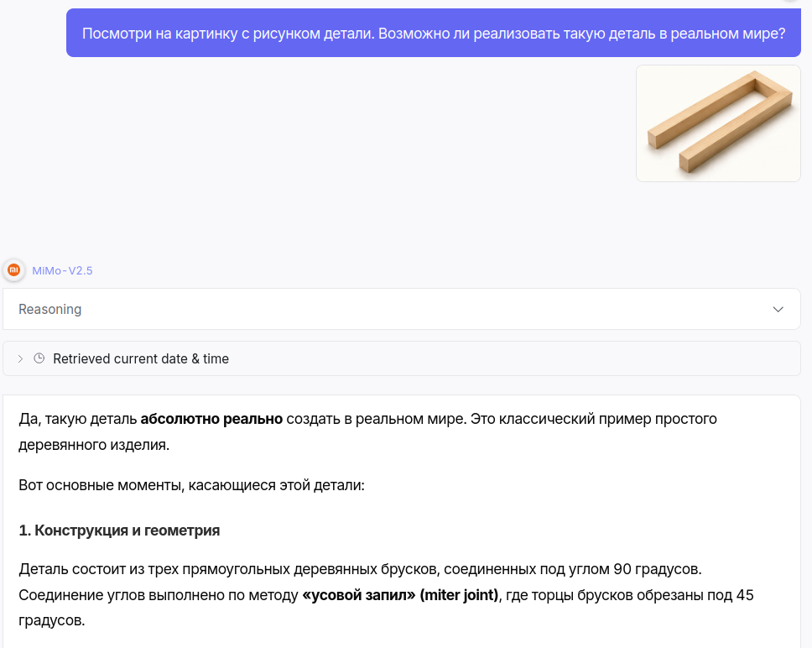Click the line Вот основные моменты
The width and height of the screenshot is (812, 648).
point(191,485)
